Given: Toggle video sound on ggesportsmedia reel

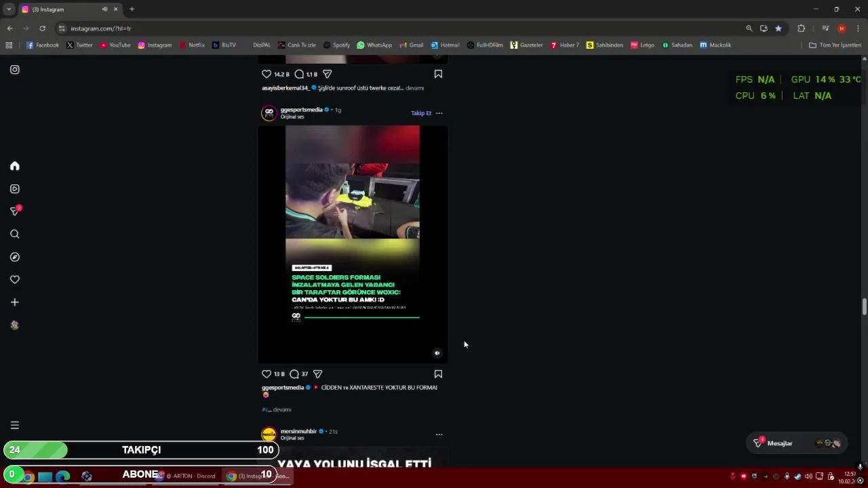Looking at the screenshot, I should tap(437, 353).
